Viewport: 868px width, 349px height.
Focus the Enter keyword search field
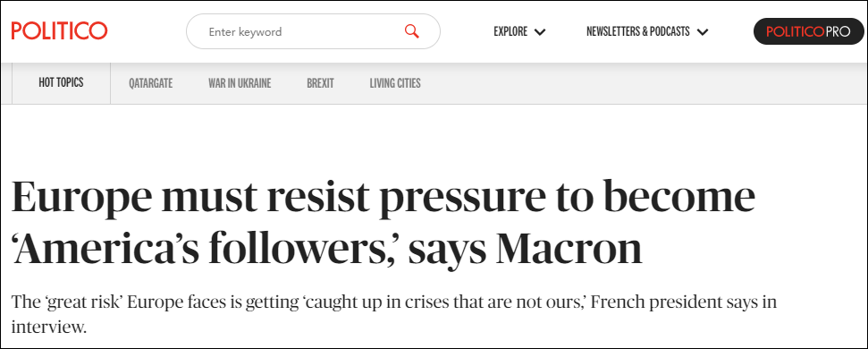point(313,31)
